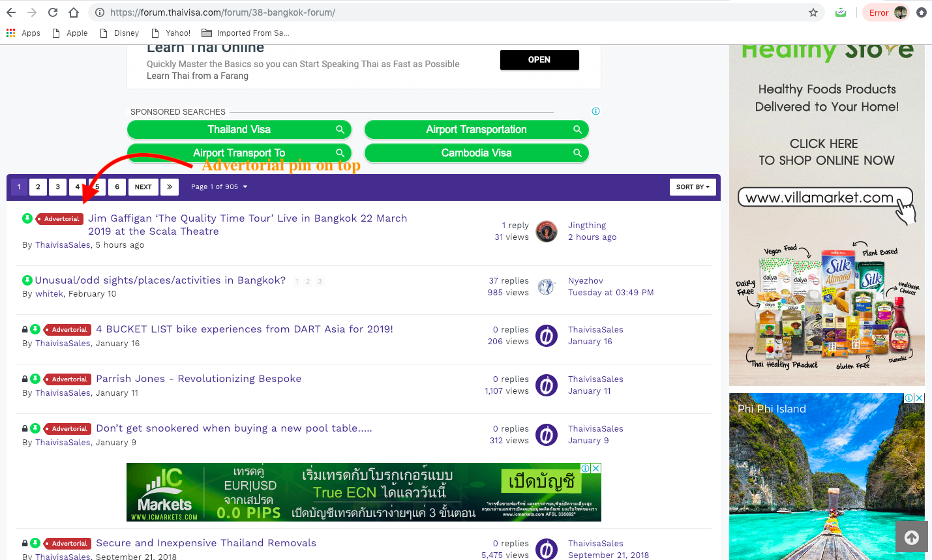The image size is (932, 560).
Task: Click the green extension icon in toolbar
Action: (841, 12)
